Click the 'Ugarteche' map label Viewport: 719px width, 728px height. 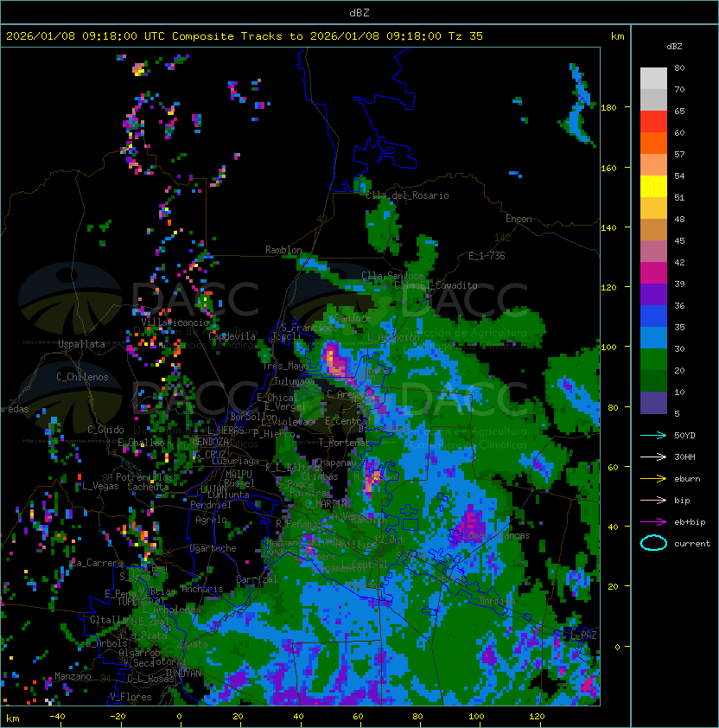click(213, 548)
